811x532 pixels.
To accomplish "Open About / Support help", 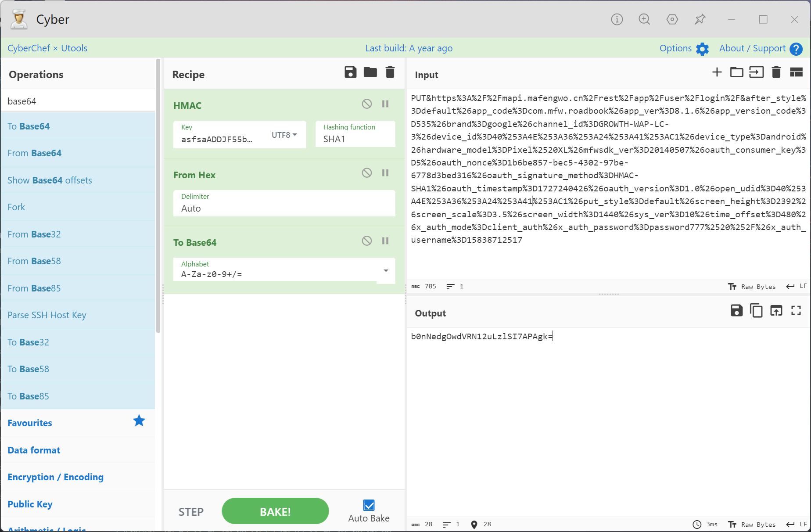I will pyautogui.click(x=761, y=48).
